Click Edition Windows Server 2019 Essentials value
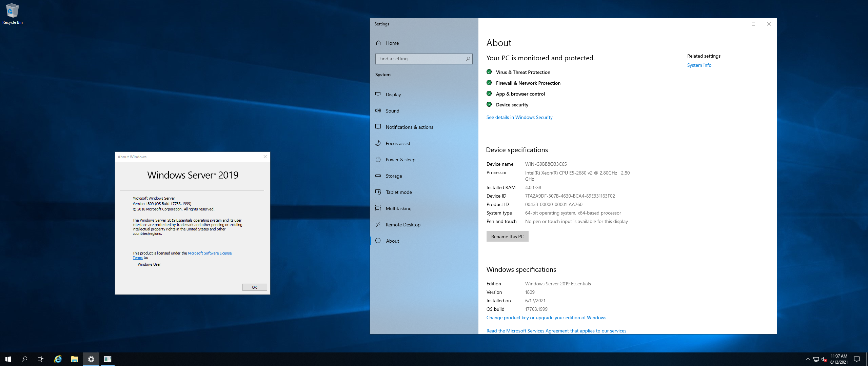 click(x=558, y=284)
